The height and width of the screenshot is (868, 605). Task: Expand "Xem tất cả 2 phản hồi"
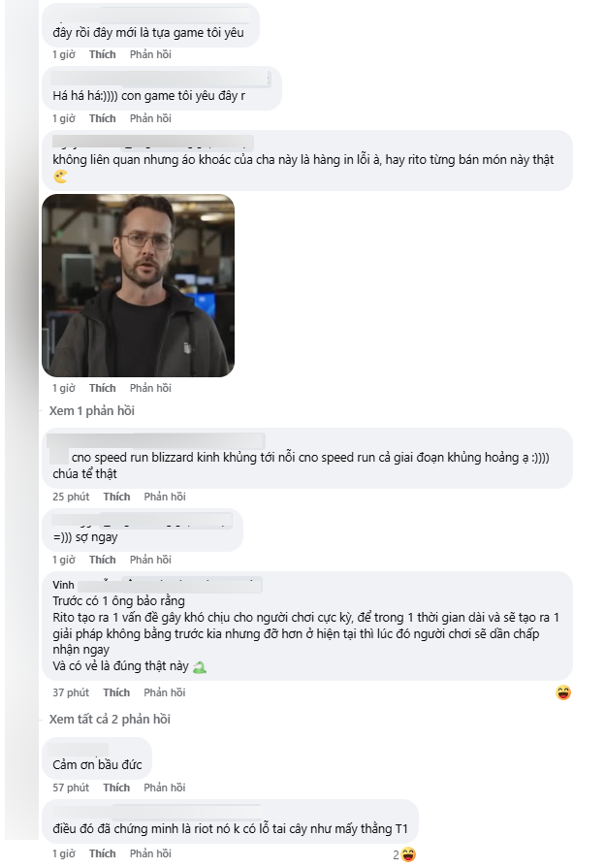click(110, 719)
